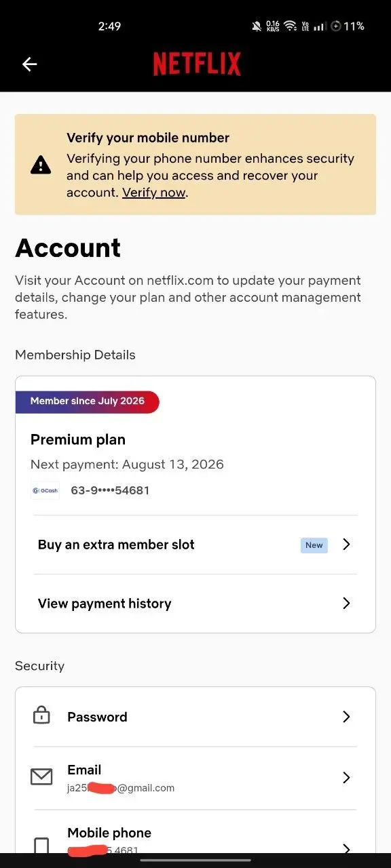Tap the New badge label

tap(314, 545)
